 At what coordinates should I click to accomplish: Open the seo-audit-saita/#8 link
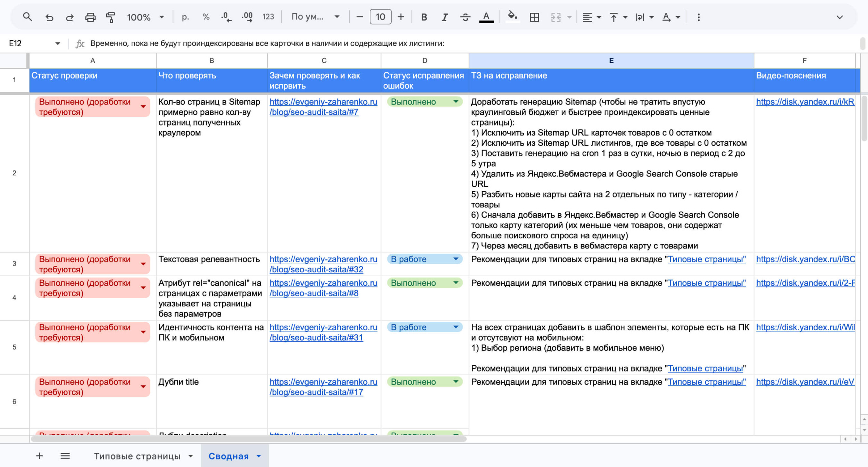(x=323, y=288)
